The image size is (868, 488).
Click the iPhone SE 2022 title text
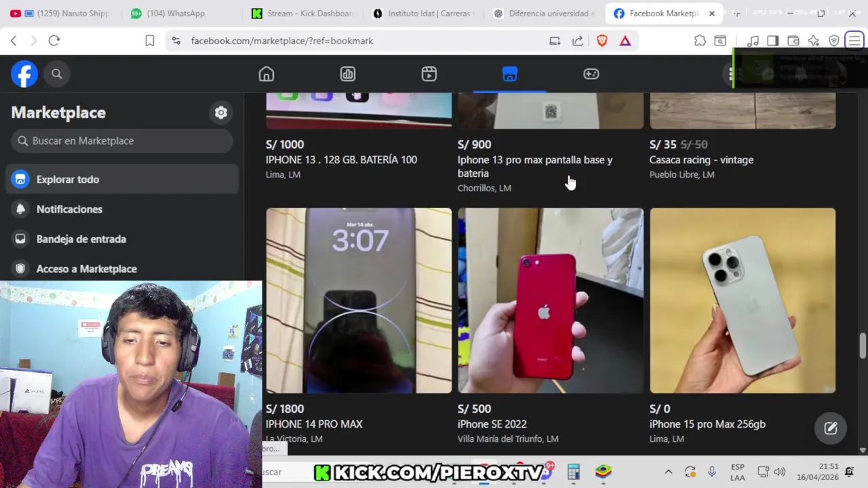[492, 424]
